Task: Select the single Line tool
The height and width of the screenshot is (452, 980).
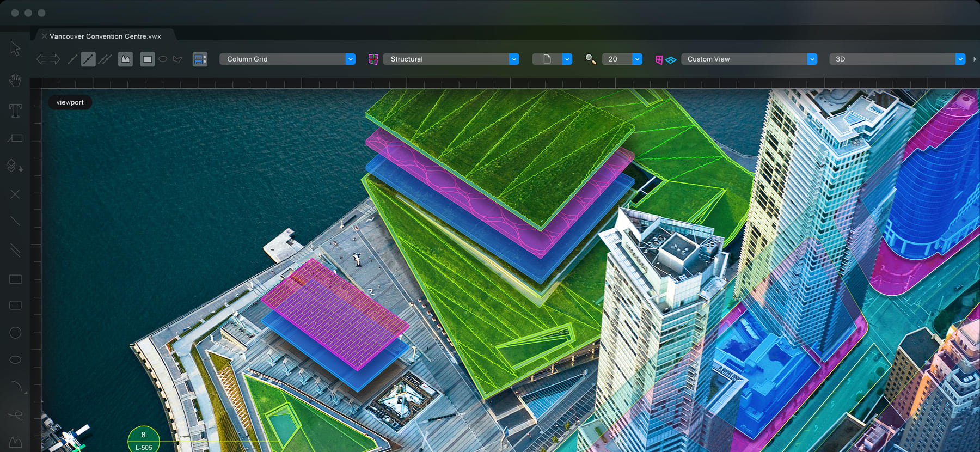Action: click(x=15, y=221)
